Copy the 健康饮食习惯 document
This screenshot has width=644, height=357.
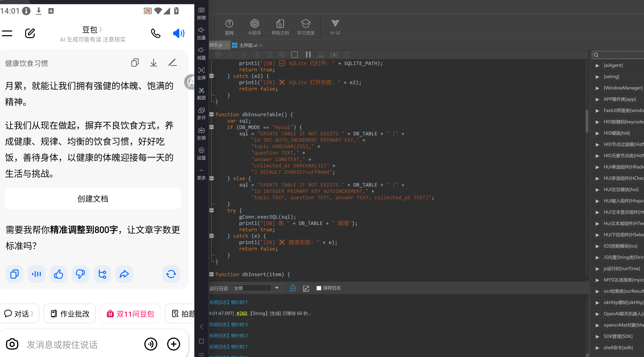135,62
